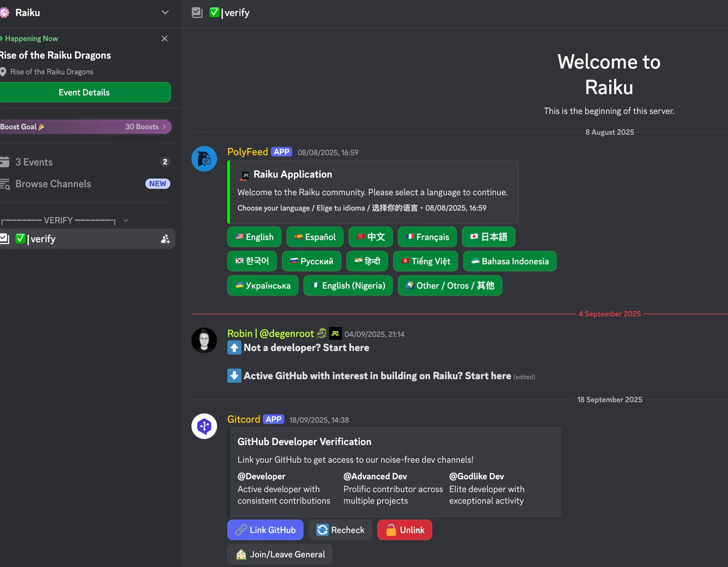Select the verify channel in sidebar

click(86, 239)
